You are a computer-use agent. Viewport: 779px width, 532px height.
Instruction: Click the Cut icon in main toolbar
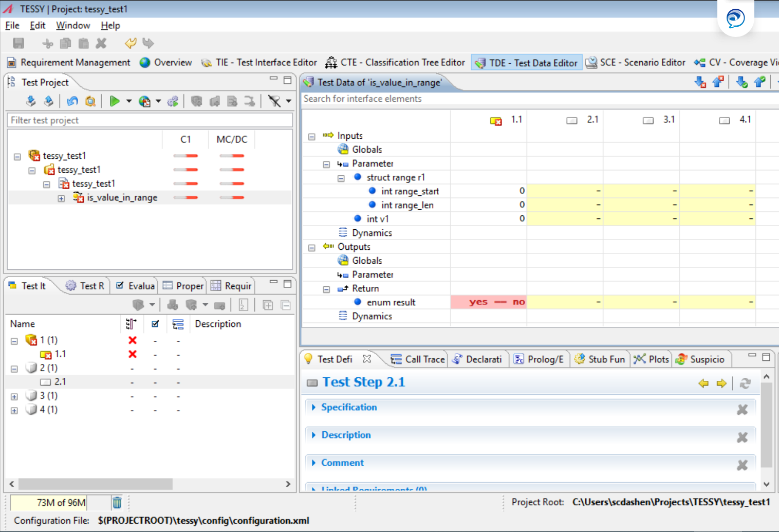click(48, 43)
